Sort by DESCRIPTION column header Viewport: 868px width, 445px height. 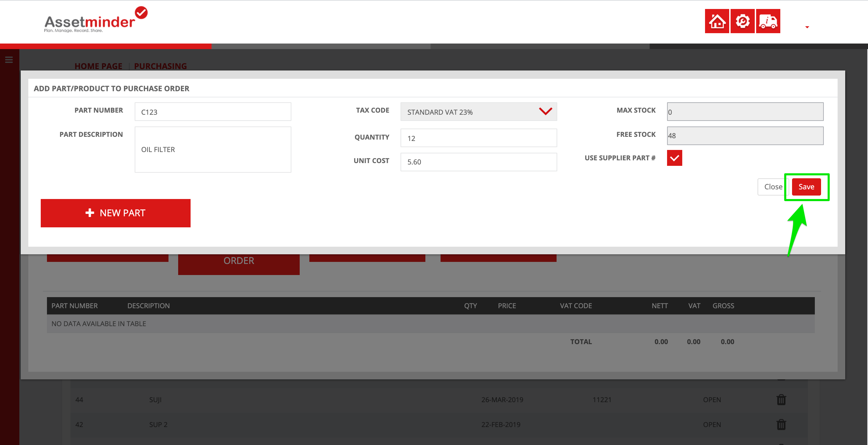[x=148, y=306]
